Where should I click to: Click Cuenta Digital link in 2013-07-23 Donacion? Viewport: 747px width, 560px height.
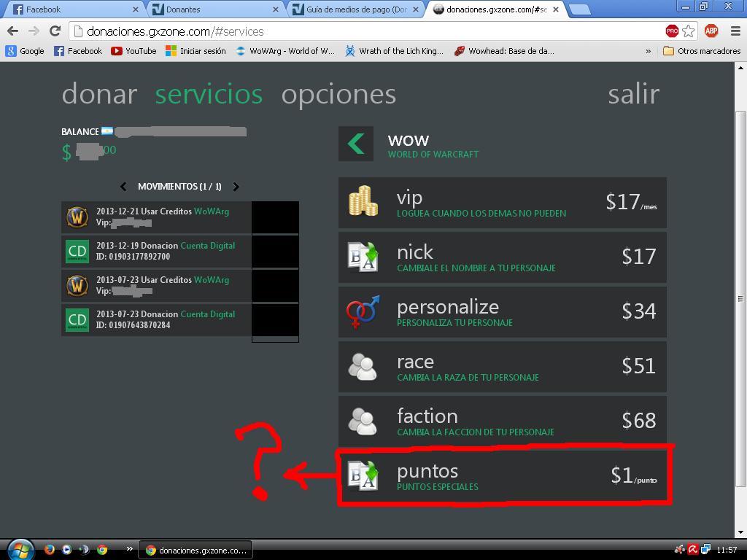click(208, 314)
